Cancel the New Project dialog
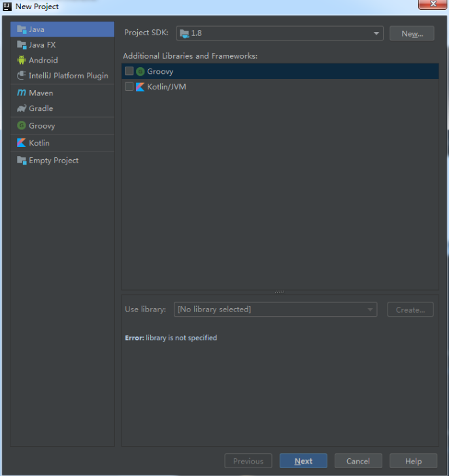 coord(358,461)
